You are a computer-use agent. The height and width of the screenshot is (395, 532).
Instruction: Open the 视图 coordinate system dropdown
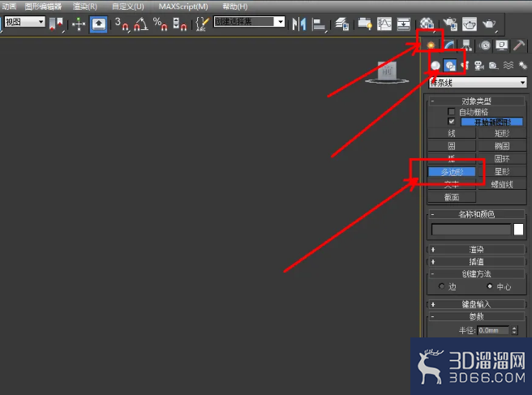[x=24, y=22]
